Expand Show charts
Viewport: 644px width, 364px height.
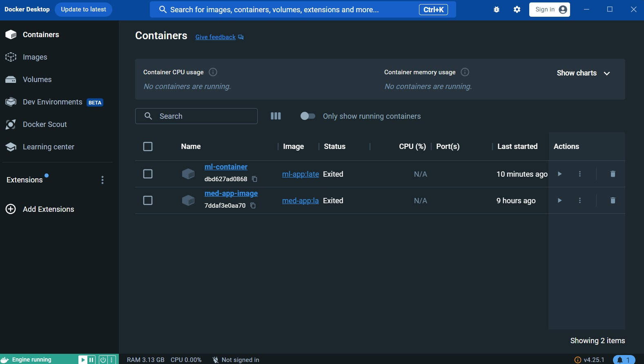(x=583, y=73)
